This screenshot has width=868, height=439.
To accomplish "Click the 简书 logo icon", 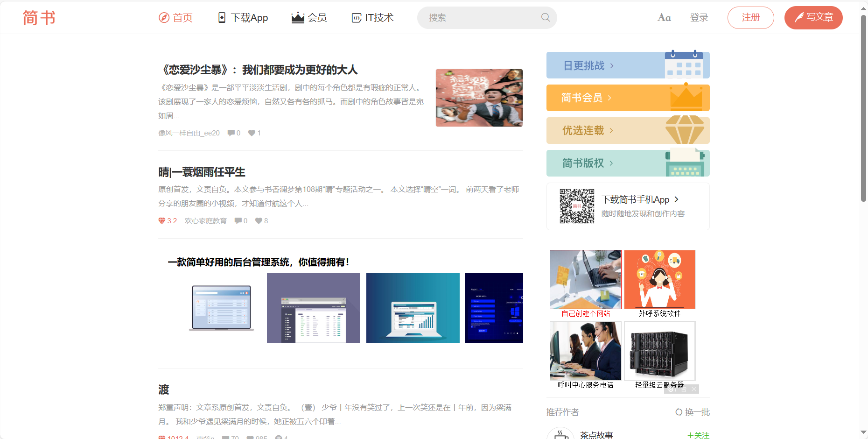I will pos(39,17).
